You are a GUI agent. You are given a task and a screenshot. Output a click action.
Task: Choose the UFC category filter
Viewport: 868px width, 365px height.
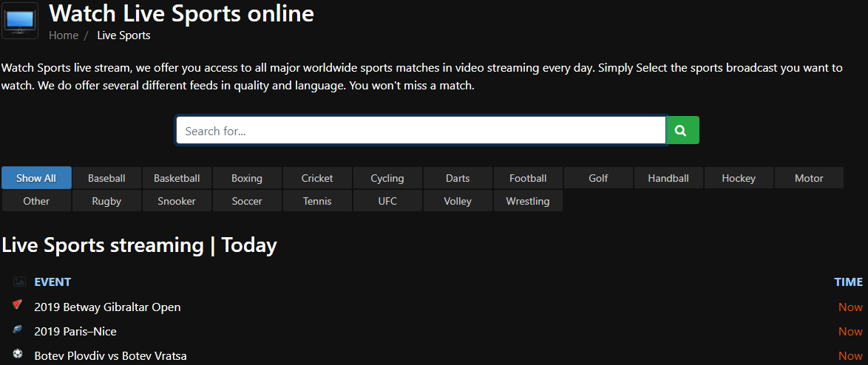(387, 201)
